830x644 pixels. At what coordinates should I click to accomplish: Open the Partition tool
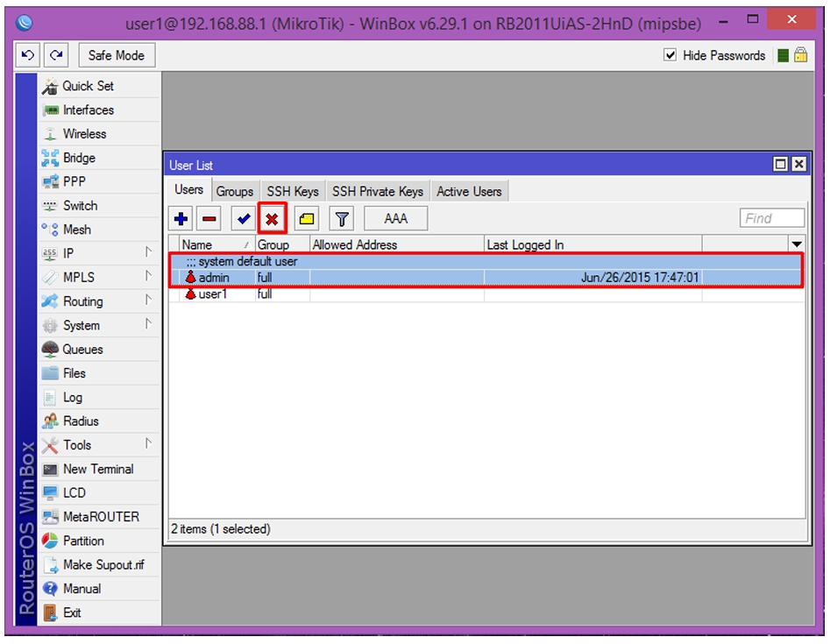100,541
